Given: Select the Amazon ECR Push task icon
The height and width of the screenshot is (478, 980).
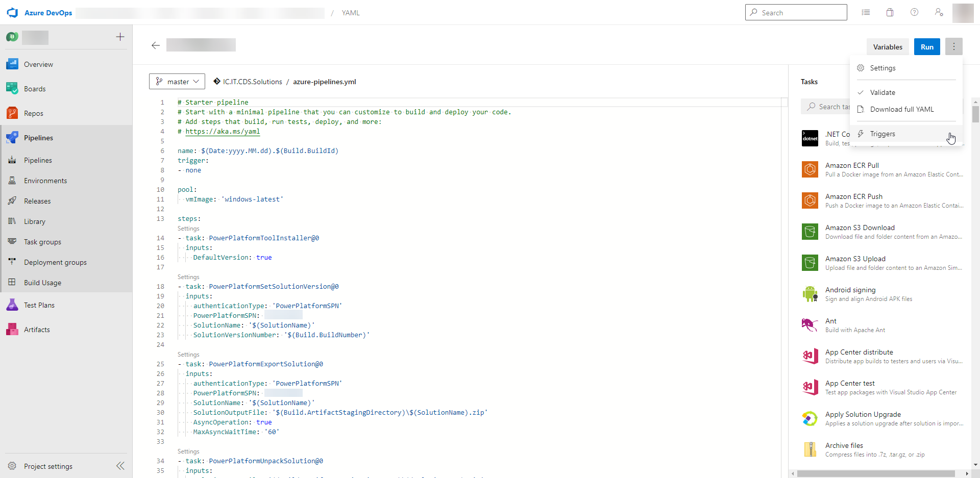Looking at the screenshot, I should pos(810,200).
